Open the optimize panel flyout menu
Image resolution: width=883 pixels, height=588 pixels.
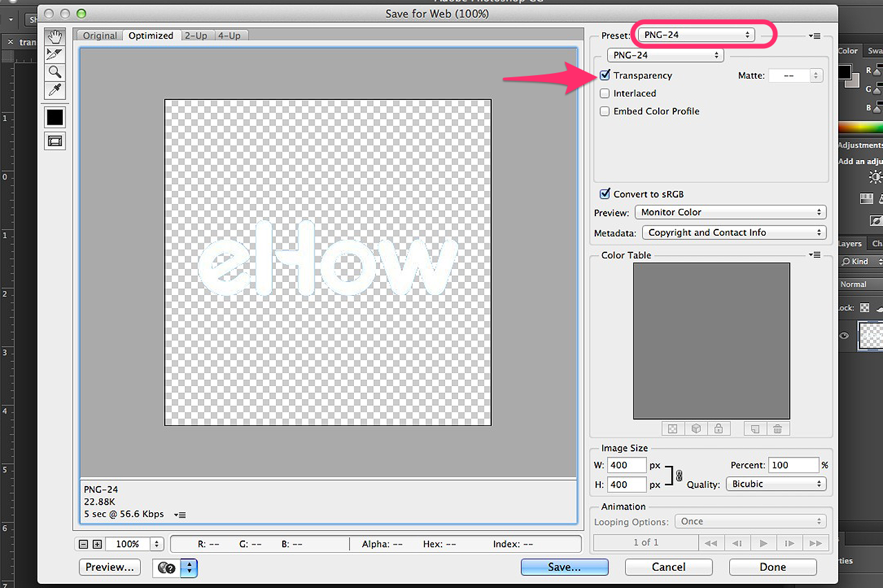point(815,35)
